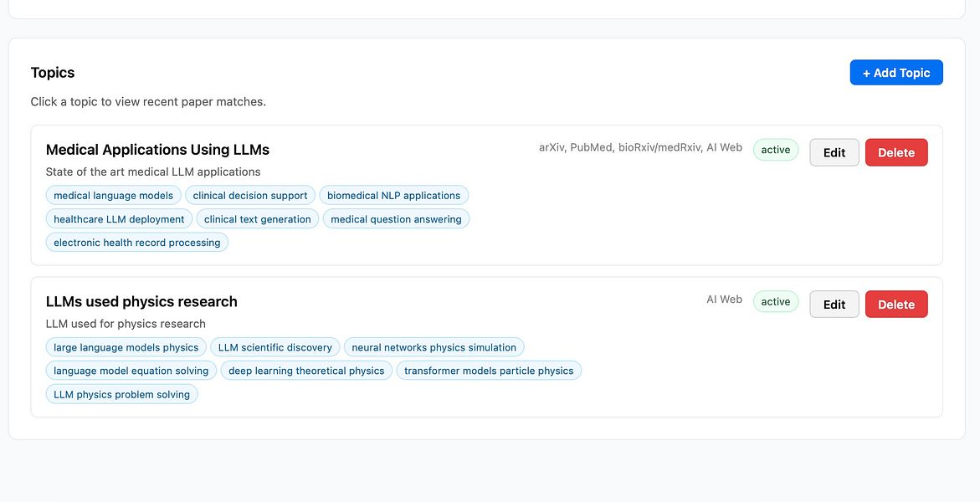The image size is (980, 502).
Task: Delete the LLMs used physics research topic
Action: 896,305
